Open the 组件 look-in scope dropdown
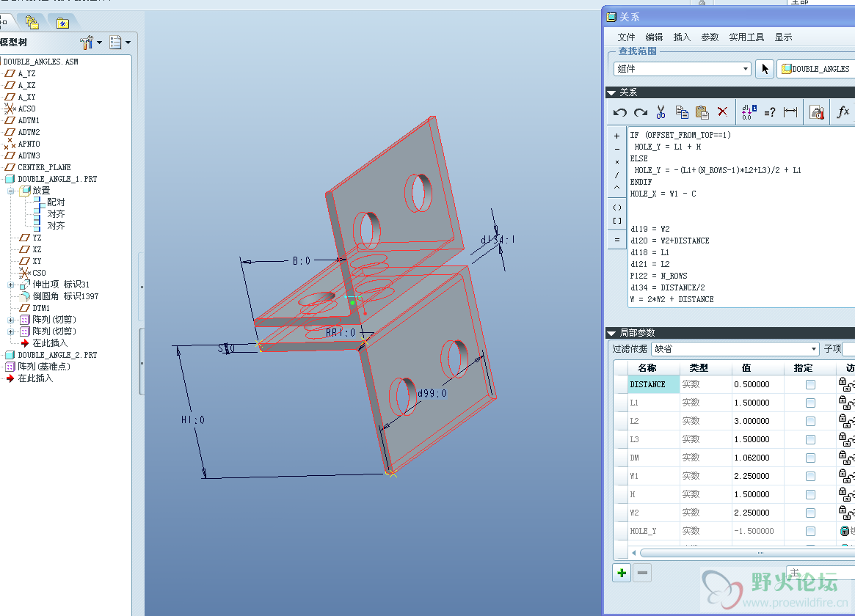 pyautogui.click(x=746, y=69)
